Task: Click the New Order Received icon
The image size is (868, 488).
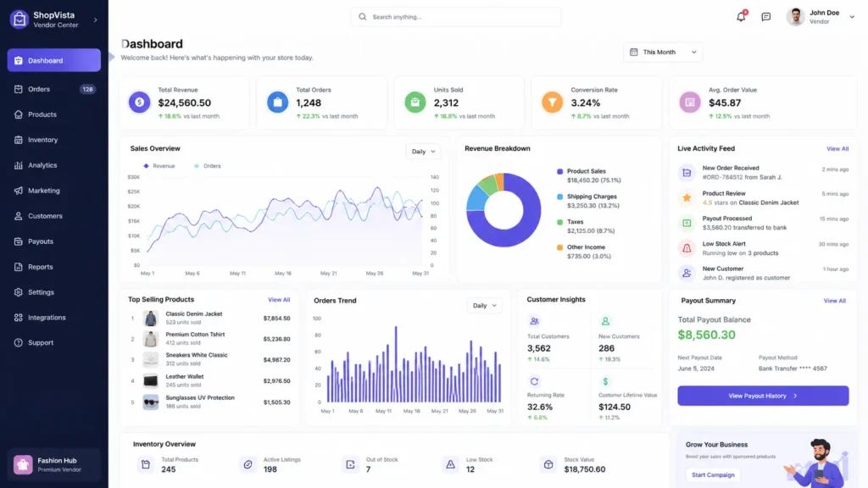Action: (x=687, y=173)
